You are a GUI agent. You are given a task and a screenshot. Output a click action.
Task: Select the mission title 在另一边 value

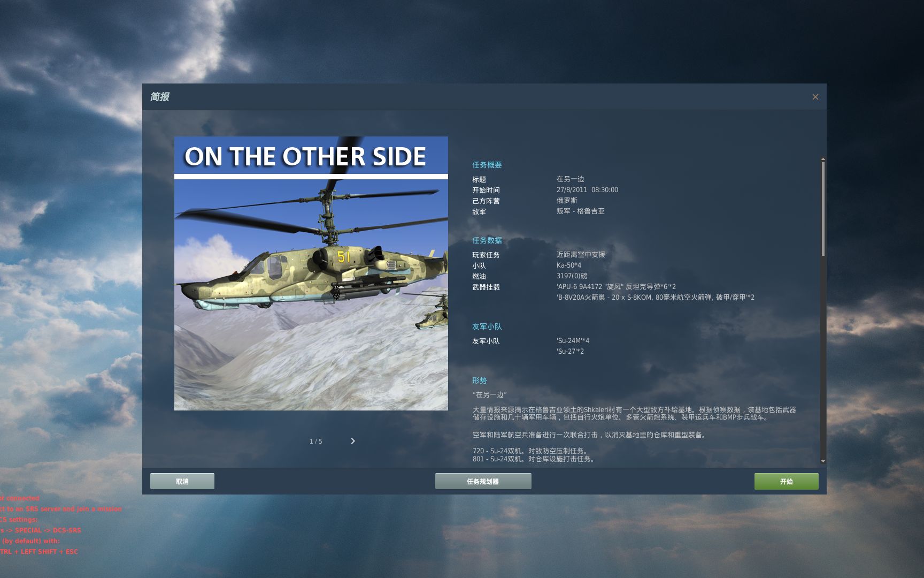[x=571, y=178]
